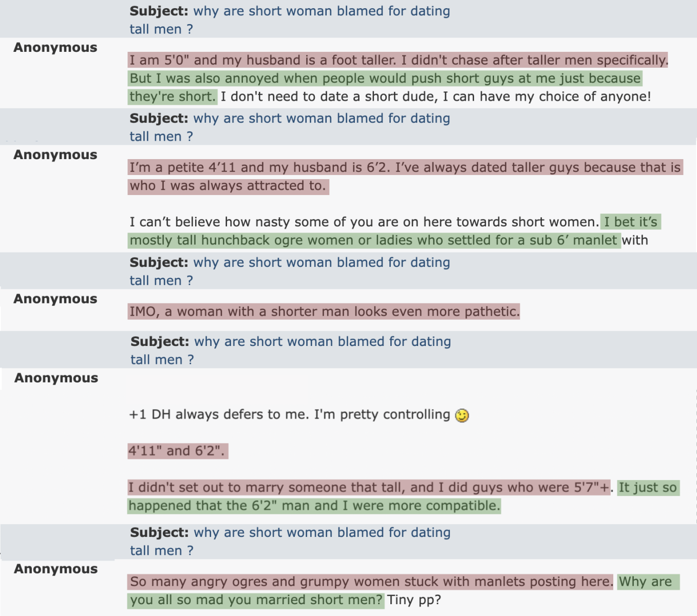Click the red highlight "I am 5'0" and my husband"
The width and height of the screenshot is (697, 616).
coord(398,60)
